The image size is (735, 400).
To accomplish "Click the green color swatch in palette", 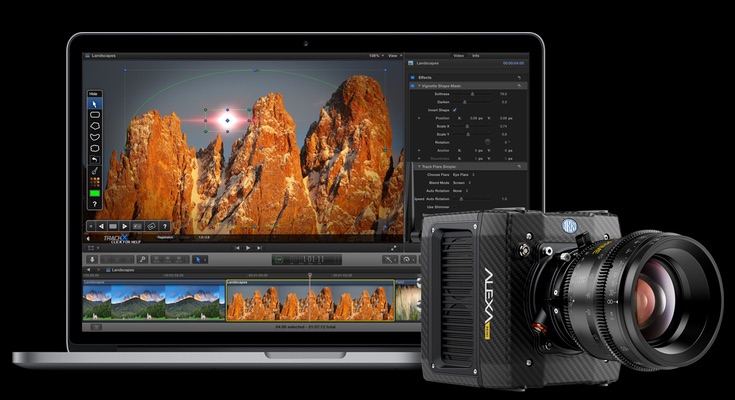I will [95, 192].
